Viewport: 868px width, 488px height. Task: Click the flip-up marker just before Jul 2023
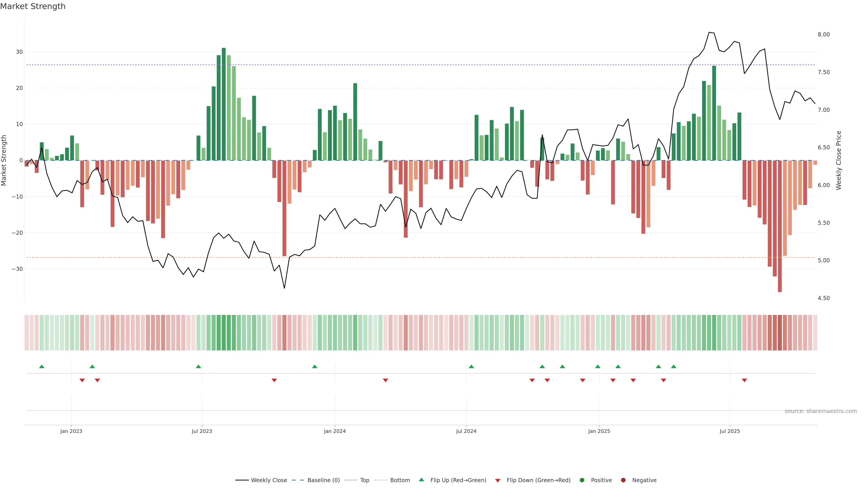point(198,366)
